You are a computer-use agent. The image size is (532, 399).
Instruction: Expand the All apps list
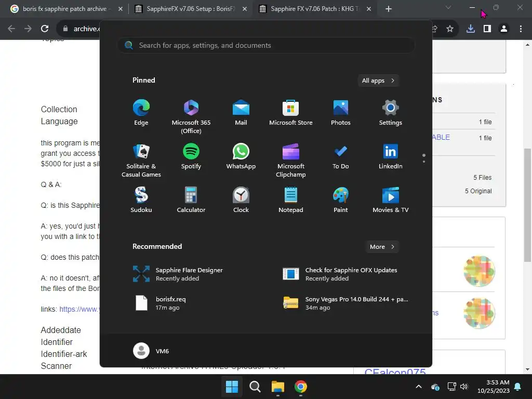point(378,81)
